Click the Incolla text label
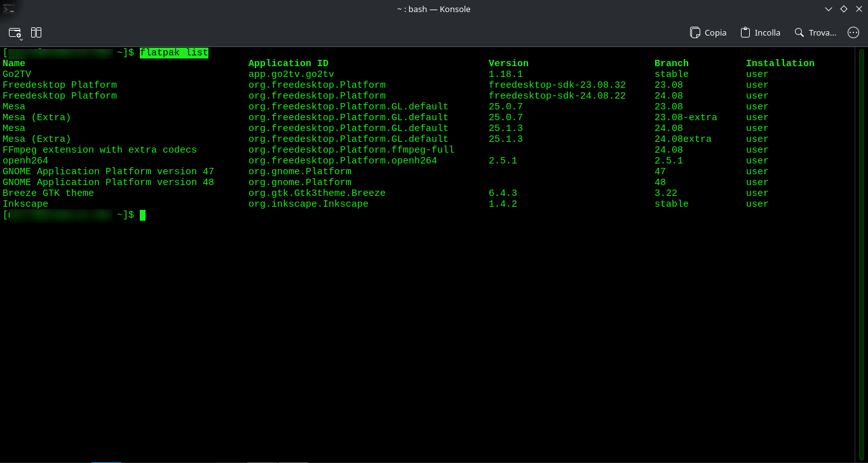Viewport: 868px width, 463px height. coord(767,32)
